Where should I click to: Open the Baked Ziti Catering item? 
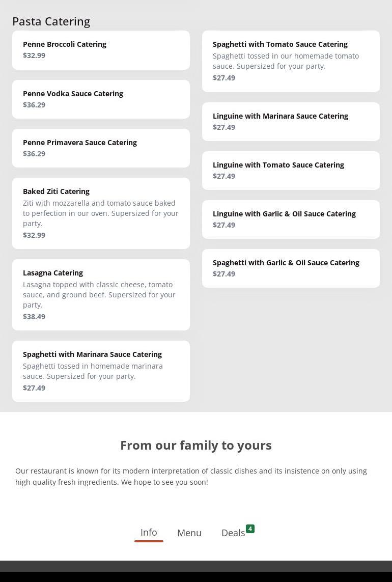pos(101,213)
